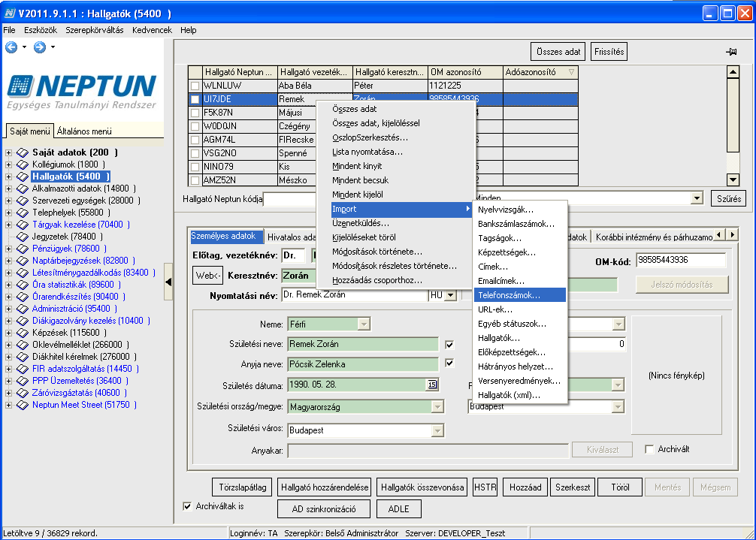Expand the Saját adatok tree node
756x540 pixels.
[x=8, y=152]
